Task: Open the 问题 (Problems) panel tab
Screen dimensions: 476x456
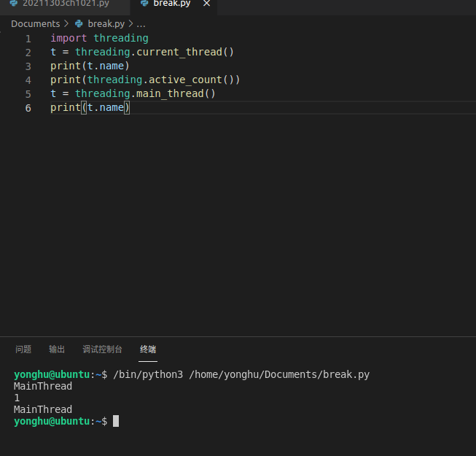Action: (x=23, y=349)
